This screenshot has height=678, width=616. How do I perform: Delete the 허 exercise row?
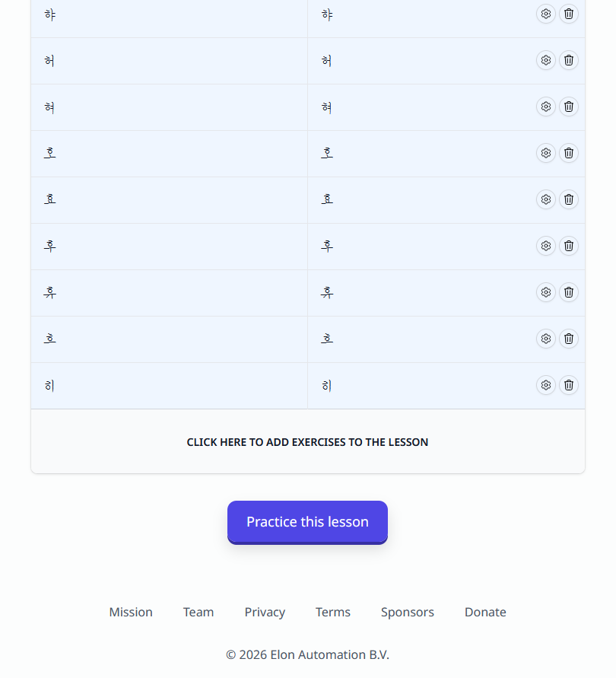[568, 60]
